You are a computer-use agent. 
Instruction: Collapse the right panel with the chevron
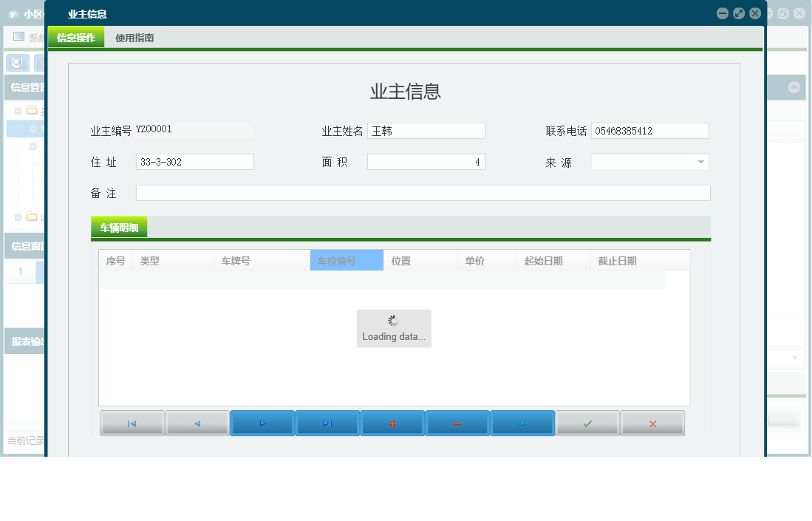tap(795, 86)
